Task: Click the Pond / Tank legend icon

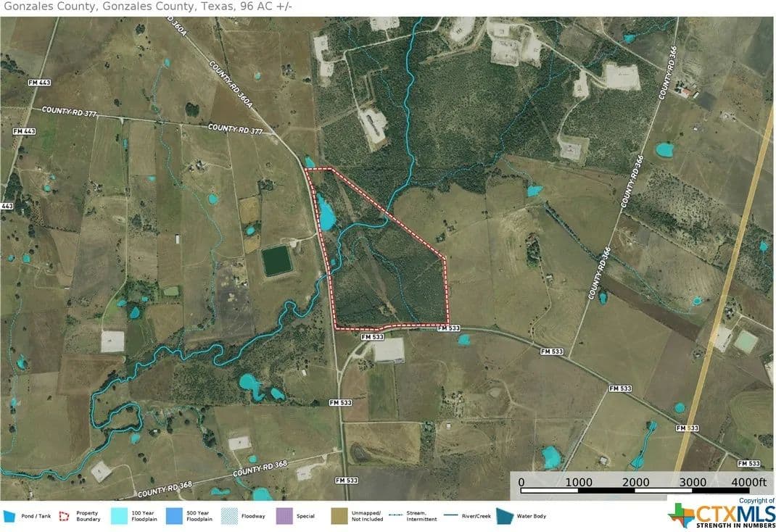Action: click(x=9, y=516)
